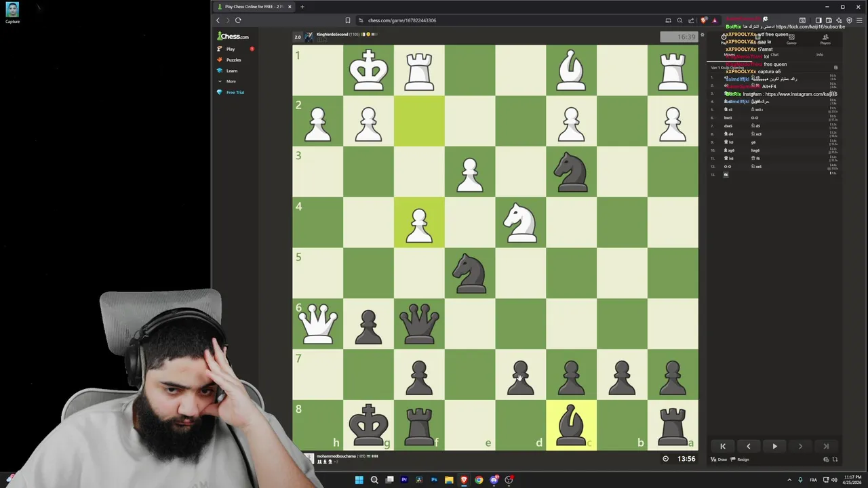Open File Explorer from taskbar
The height and width of the screenshot is (488, 868).
point(449,480)
